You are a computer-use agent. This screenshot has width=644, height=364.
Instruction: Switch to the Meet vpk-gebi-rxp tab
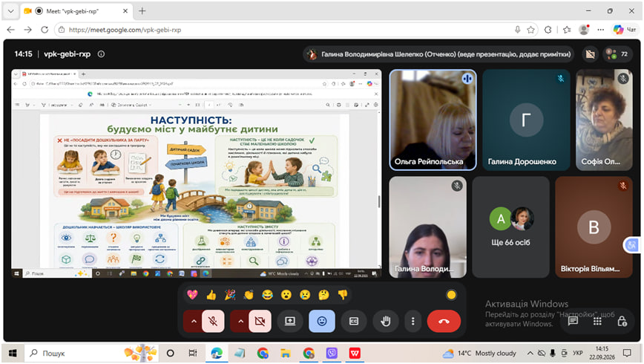click(x=76, y=11)
